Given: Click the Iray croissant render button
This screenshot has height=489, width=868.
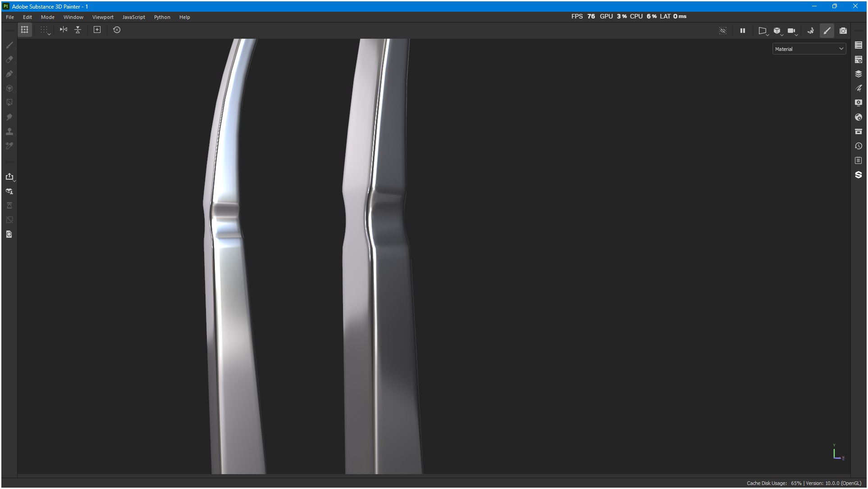Looking at the screenshot, I should point(810,31).
